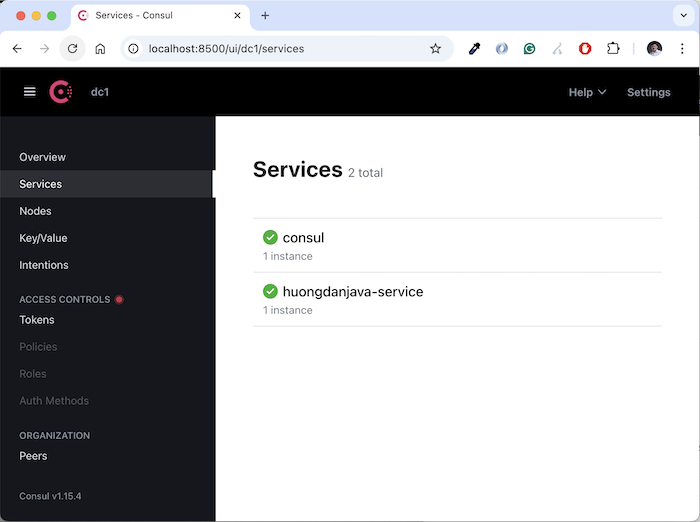700x522 pixels.
Task: Open the Grammarly extension icon
Action: click(x=529, y=49)
